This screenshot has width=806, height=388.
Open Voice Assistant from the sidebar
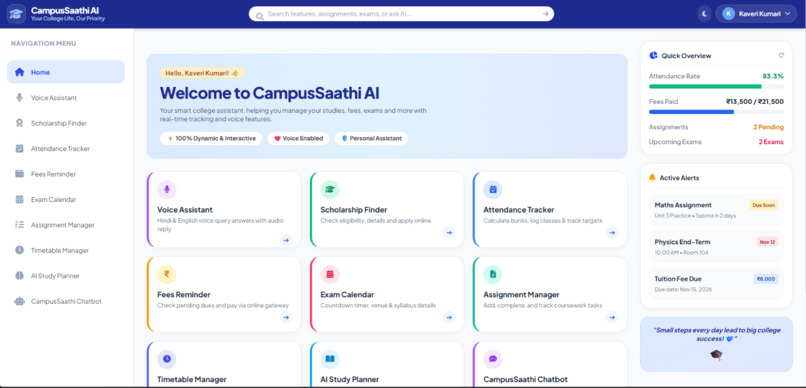click(66, 98)
